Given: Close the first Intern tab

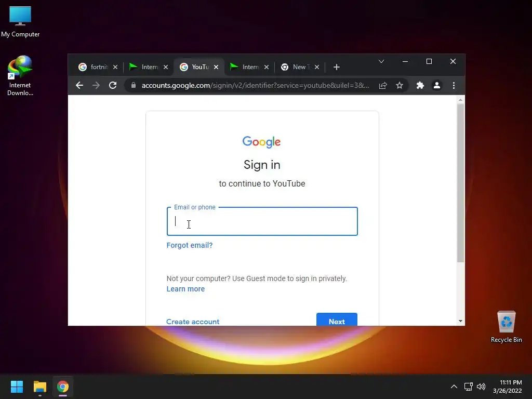Looking at the screenshot, I should (166, 67).
